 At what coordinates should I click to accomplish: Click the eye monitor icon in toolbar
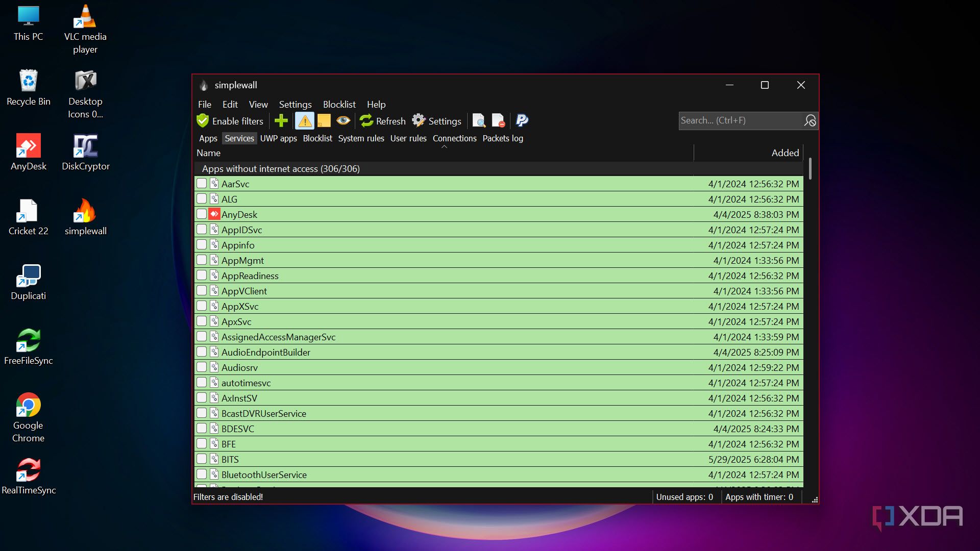(x=344, y=121)
